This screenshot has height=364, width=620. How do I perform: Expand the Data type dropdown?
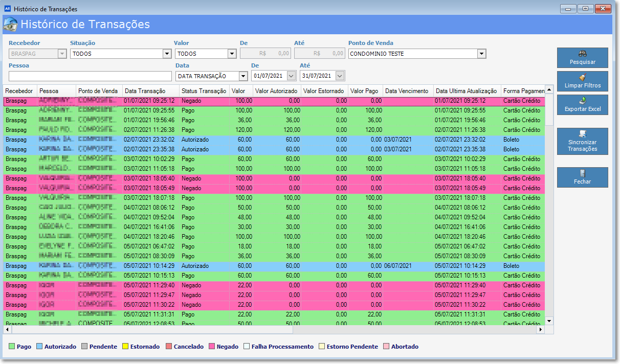[243, 76]
